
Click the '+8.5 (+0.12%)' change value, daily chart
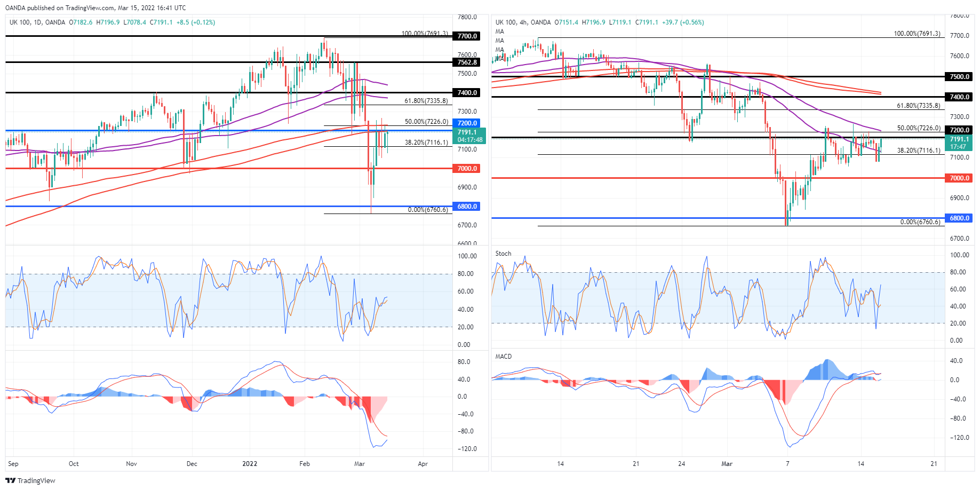[x=196, y=22]
